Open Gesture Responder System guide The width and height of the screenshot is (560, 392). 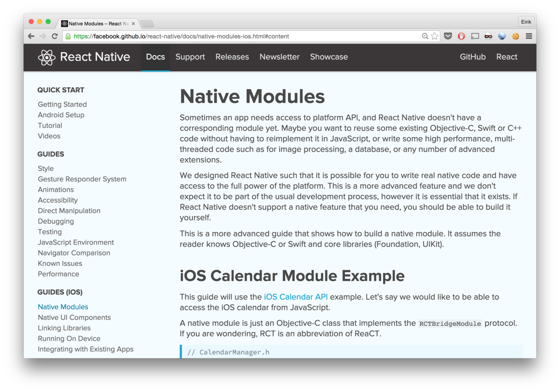82,179
